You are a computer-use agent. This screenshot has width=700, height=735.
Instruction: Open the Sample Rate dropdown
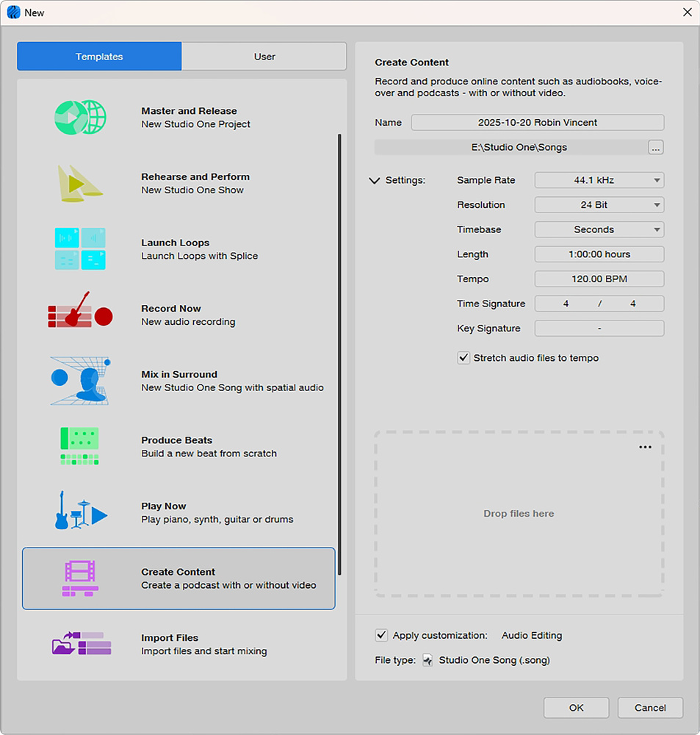599,180
